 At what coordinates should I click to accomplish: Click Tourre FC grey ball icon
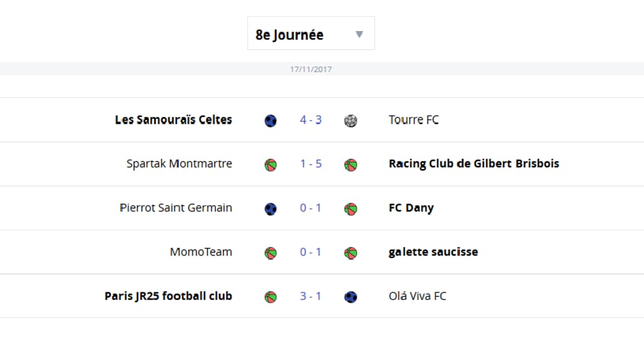coord(351,121)
